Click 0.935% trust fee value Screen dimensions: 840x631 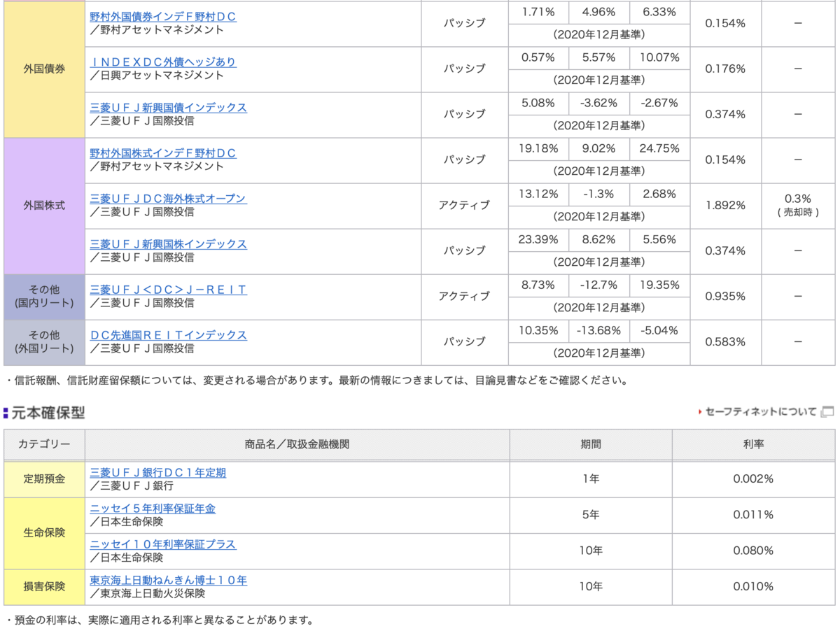725,296
